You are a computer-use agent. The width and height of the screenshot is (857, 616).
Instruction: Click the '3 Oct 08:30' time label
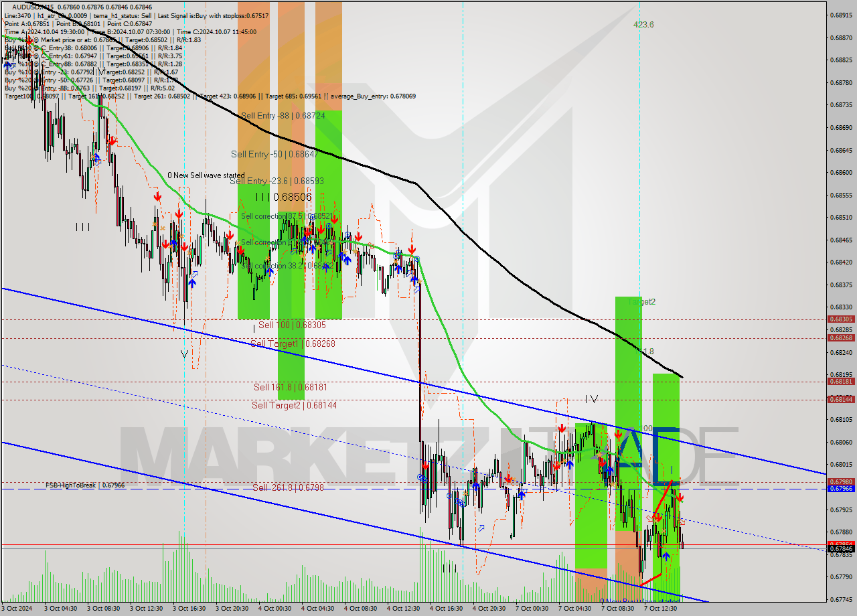103,609
